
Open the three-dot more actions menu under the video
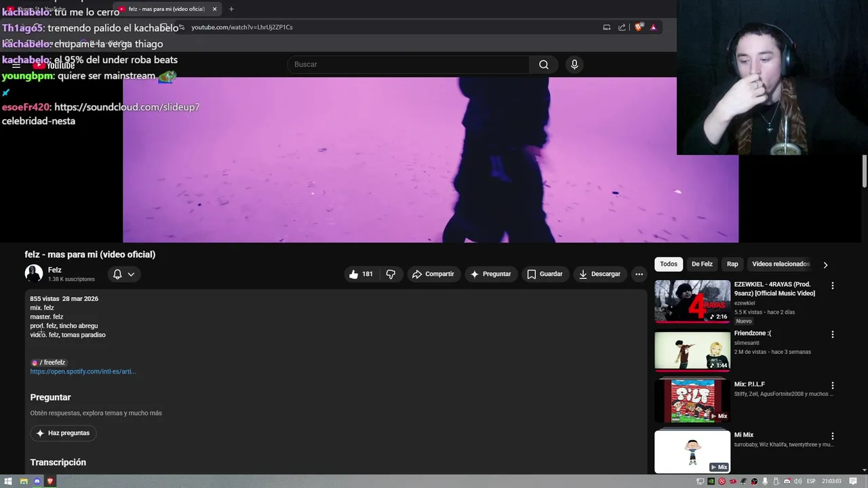point(639,274)
